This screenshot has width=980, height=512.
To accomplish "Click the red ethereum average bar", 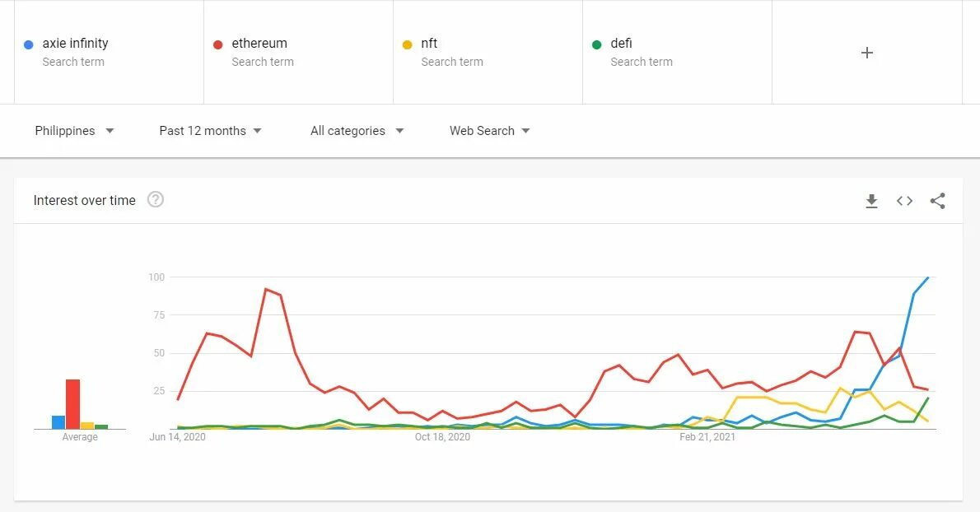I will (x=72, y=403).
